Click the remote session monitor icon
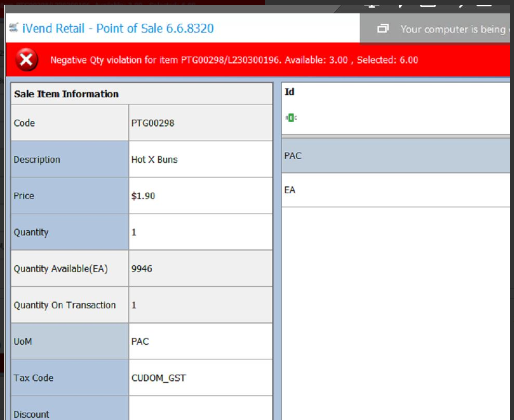The image size is (514, 420). point(383,29)
